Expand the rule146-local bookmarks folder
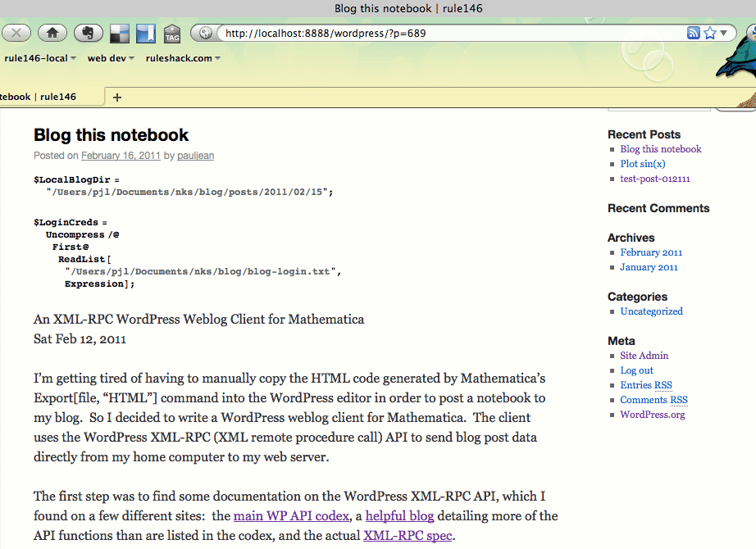The width and height of the screenshot is (756, 549). [40, 58]
